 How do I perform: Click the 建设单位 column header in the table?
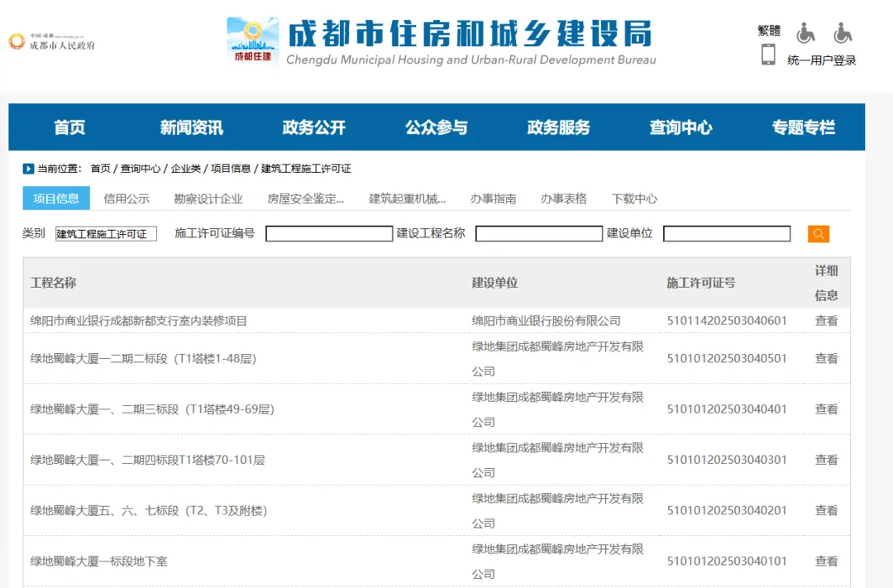494,283
